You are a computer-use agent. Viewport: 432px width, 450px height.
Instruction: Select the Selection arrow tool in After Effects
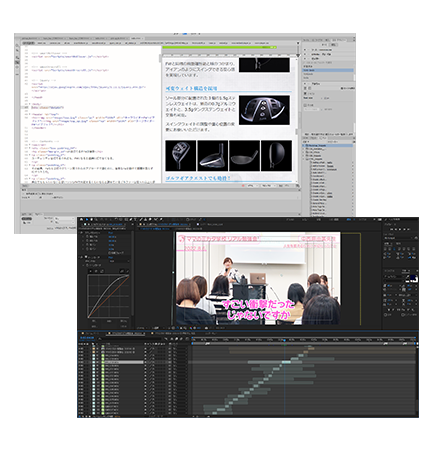(87, 219)
